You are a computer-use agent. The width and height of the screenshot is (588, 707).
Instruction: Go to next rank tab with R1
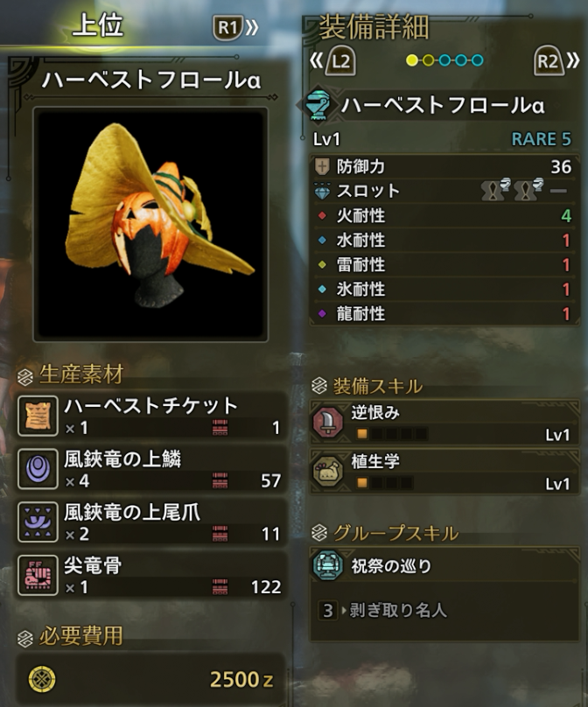click(x=235, y=28)
